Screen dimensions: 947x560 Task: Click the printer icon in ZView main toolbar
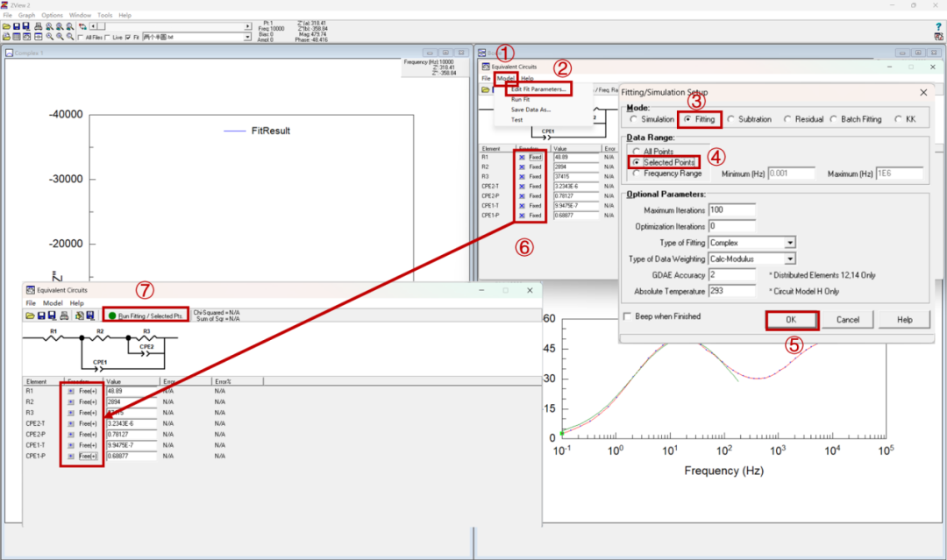(38, 26)
